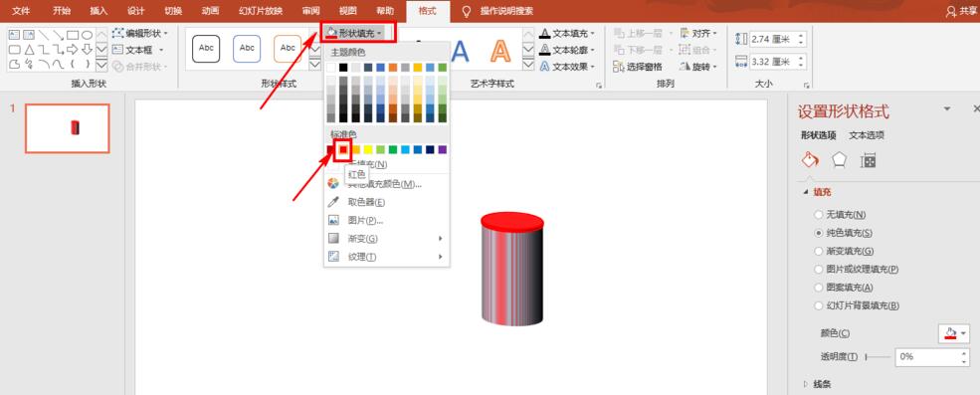Select 渐变填充(G) radio button
This screenshot has height=395, width=980.
click(x=818, y=251)
